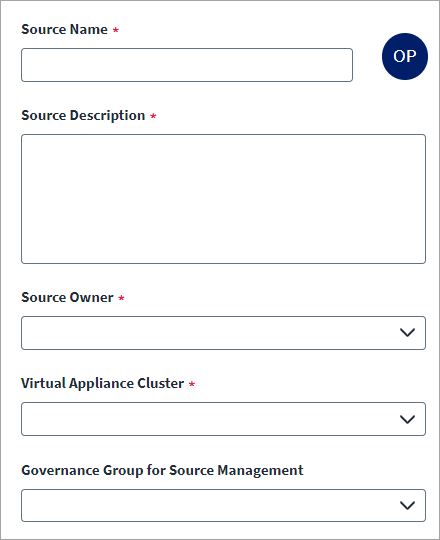Click the Source Name label text
This screenshot has width=440, height=540.
pyautogui.click(x=64, y=29)
